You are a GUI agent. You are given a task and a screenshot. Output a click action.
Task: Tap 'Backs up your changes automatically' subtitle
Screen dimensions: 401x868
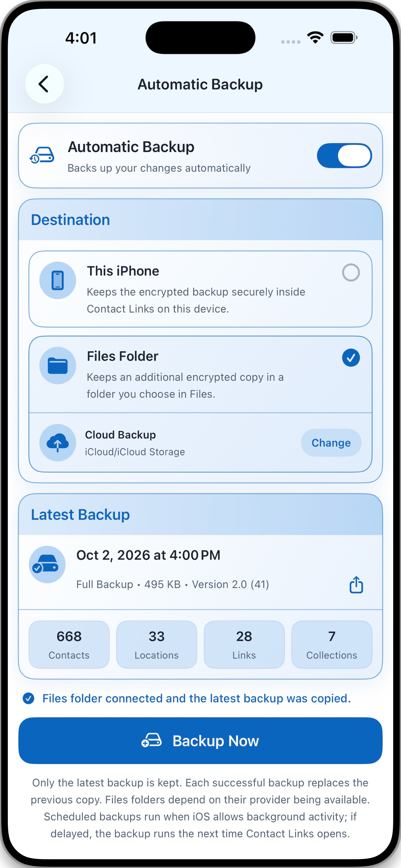tap(159, 168)
